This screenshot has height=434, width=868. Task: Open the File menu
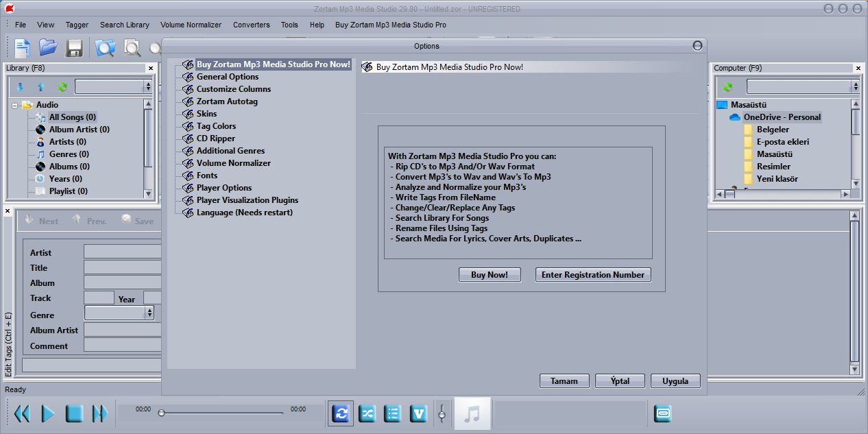pyautogui.click(x=21, y=25)
